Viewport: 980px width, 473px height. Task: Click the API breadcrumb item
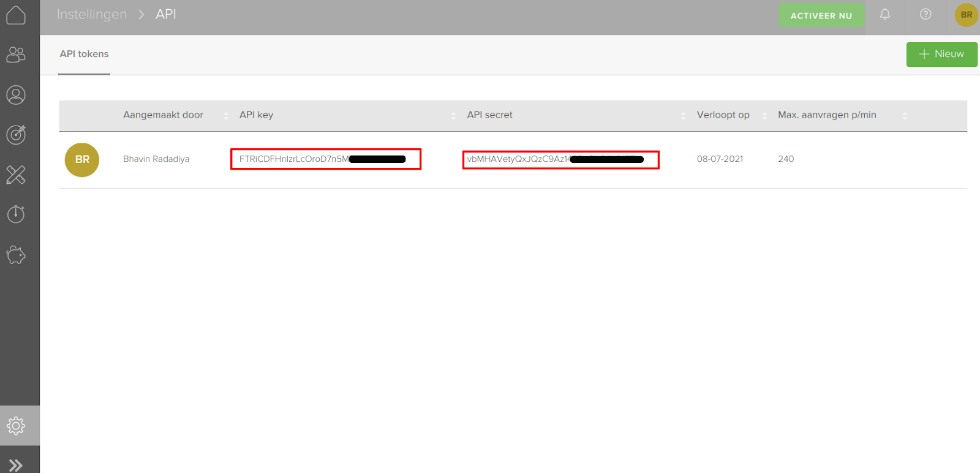(166, 14)
